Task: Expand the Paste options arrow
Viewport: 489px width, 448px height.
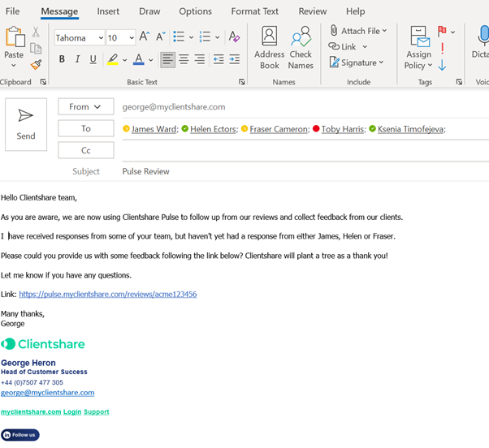Action: tap(14, 66)
